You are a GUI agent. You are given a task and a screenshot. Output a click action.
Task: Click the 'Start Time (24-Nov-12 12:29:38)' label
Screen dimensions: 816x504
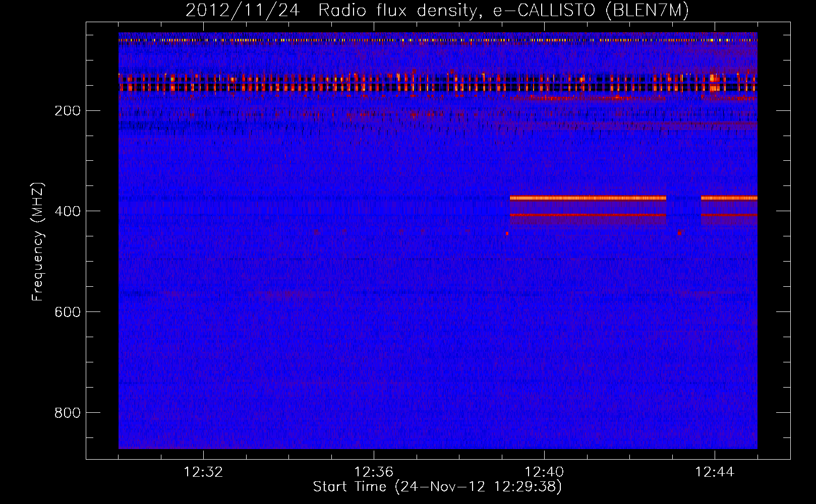tap(437, 487)
